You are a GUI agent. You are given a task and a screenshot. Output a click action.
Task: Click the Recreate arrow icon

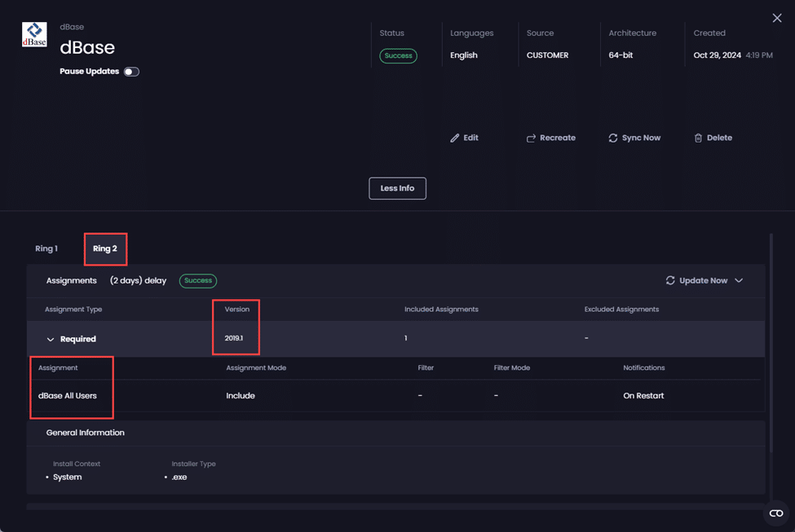click(x=531, y=138)
